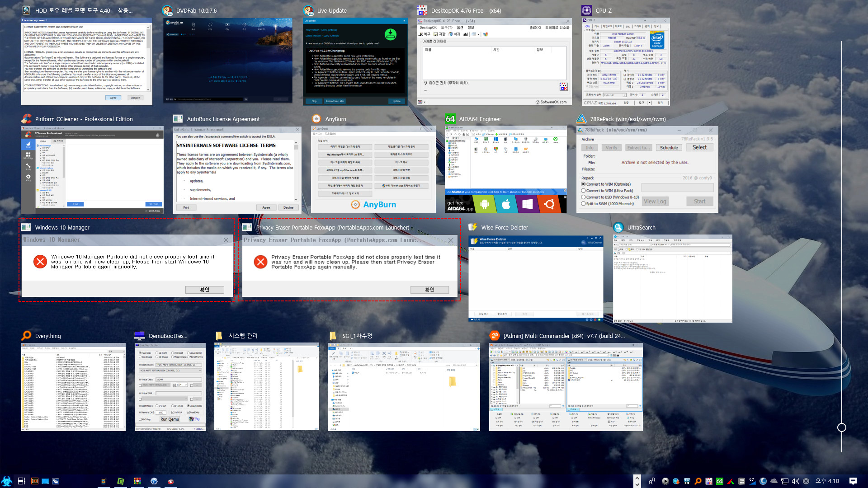Viewport: 868px width, 488px height.
Task: Select the Everything orange magnifier title icon
Action: tap(26, 335)
